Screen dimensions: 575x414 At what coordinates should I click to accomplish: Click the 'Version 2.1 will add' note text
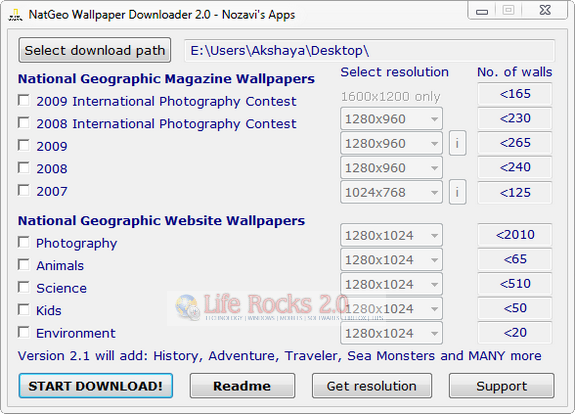279,356
